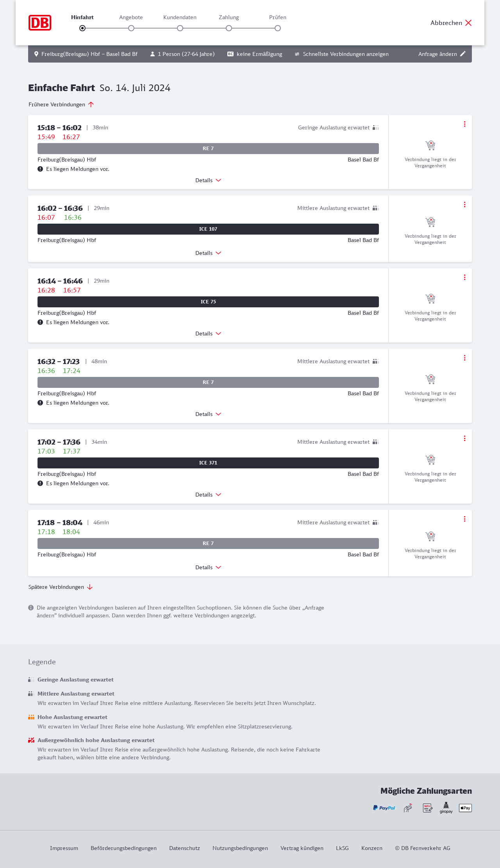Open three-dot menu for the ICE 371 connection
Image resolution: width=500 pixels, height=868 pixels.
(x=464, y=438)
